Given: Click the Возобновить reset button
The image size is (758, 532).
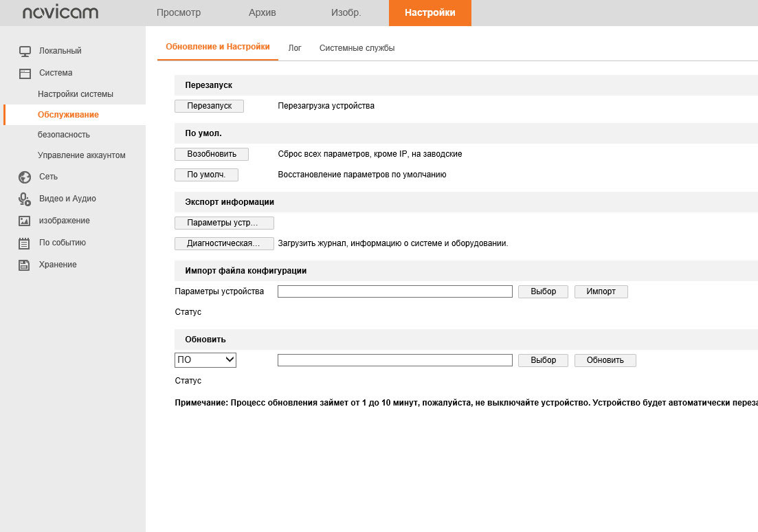Looking at the screenshot, I should tap(212, 154).
